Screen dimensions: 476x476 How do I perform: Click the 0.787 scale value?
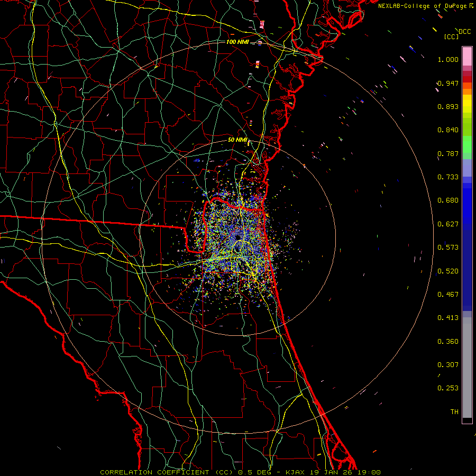(x=448, y=153)
